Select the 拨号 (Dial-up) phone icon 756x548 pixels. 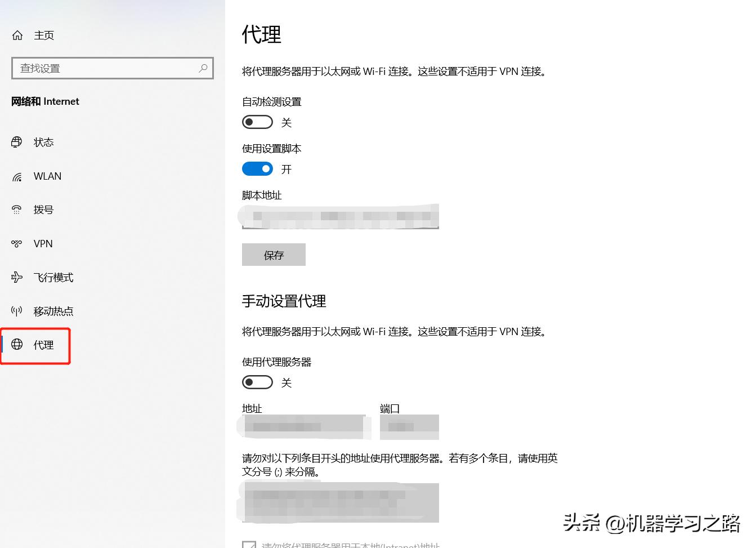17,210
